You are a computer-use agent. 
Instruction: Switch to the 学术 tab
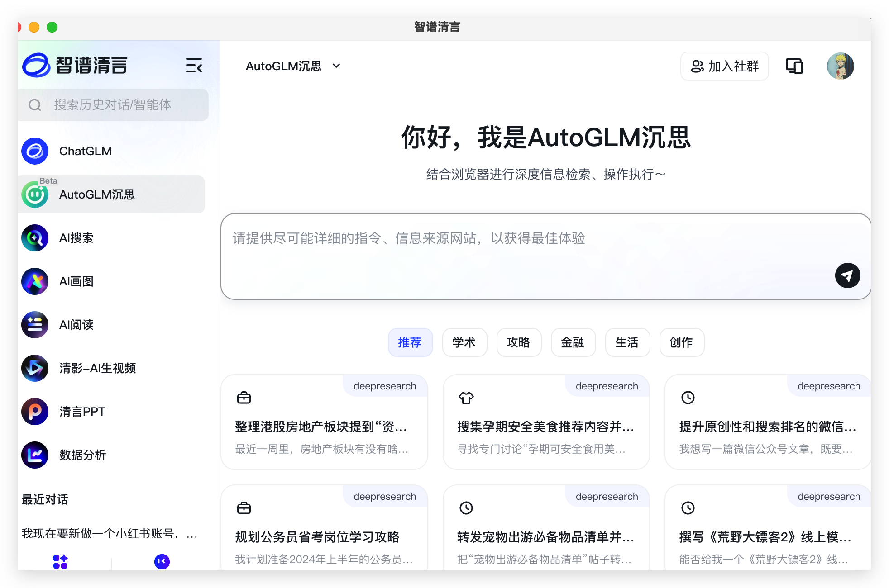464,342
